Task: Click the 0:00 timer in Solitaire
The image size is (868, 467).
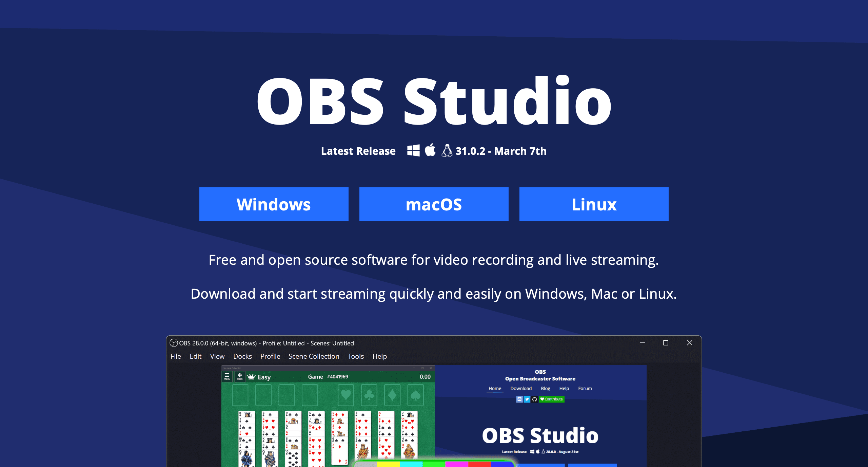Action: point(425,377)
